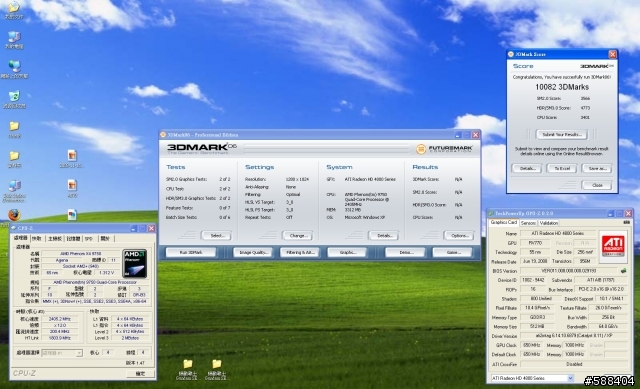This screenshot has height=389, width=640.
Task: Click the Socket AM2+ (940) package value
Action: point(80,266)
